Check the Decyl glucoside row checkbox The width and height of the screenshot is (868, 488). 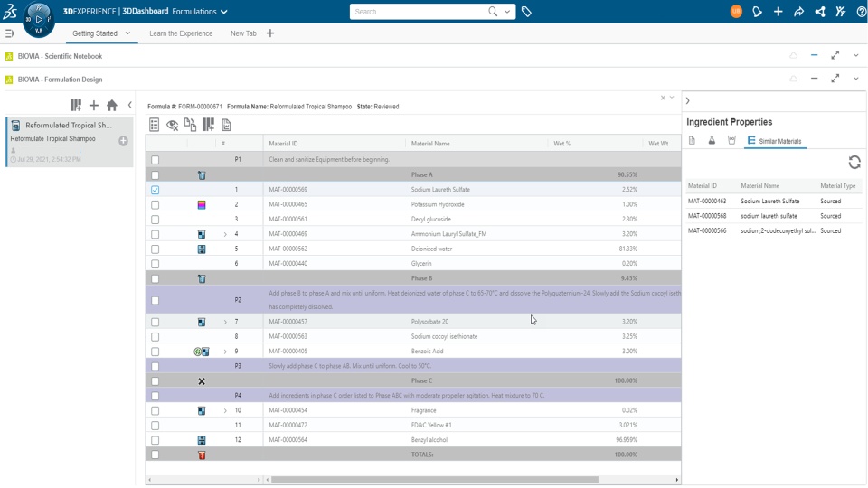pyautogui.click(x=155, y=220)
